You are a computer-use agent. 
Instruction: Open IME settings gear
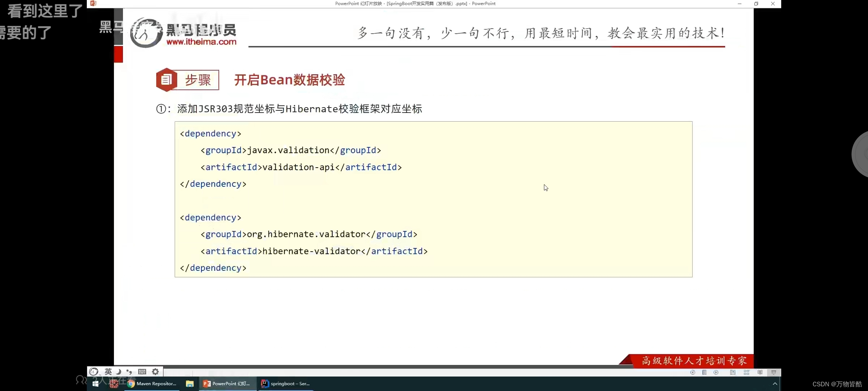point(156,371)
